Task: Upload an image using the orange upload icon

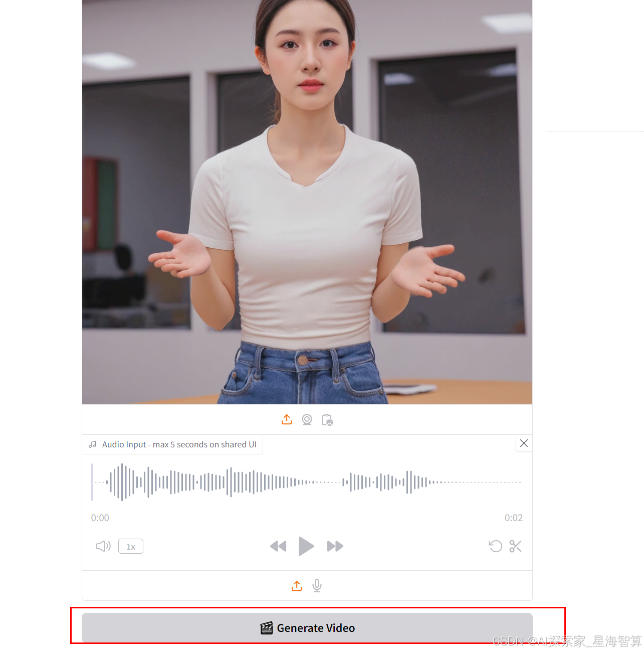Action: tap(287, 419)
